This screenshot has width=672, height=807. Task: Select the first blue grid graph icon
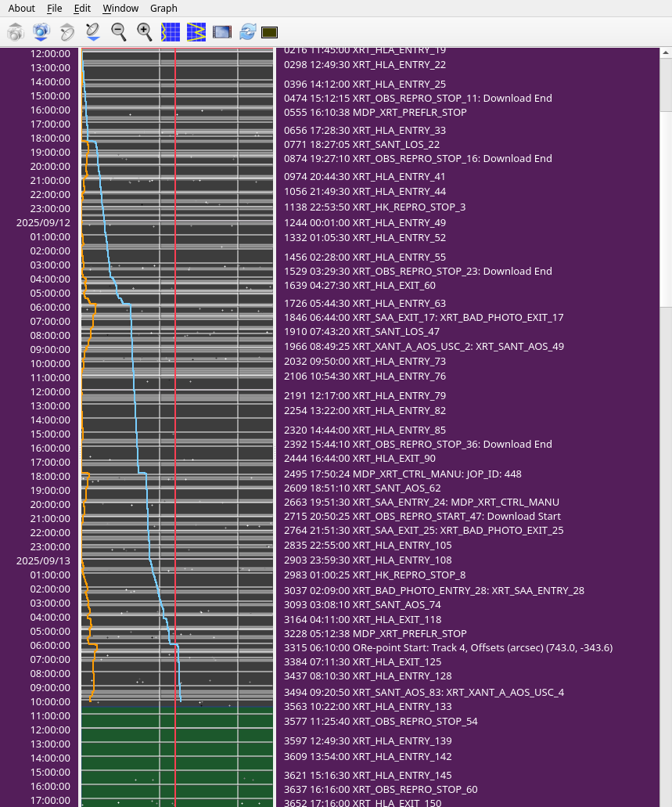pos(171,32)
